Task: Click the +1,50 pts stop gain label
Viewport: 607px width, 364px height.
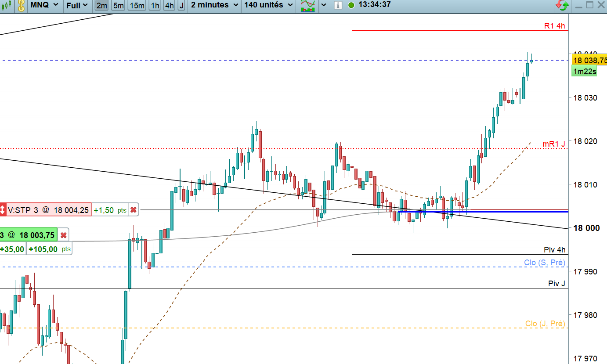Action: coord(110,210)
